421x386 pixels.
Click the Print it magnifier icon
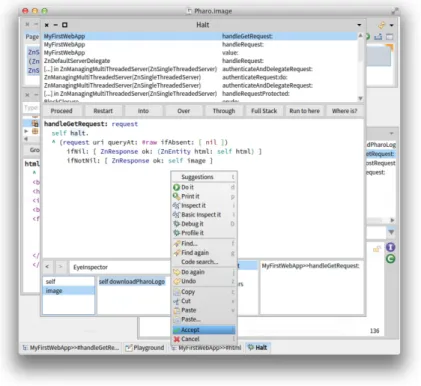click(176, 196)
